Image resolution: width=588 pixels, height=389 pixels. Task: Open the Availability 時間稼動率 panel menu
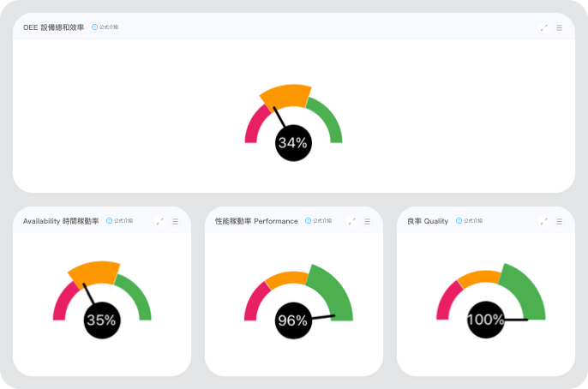(x=175, y=221)
